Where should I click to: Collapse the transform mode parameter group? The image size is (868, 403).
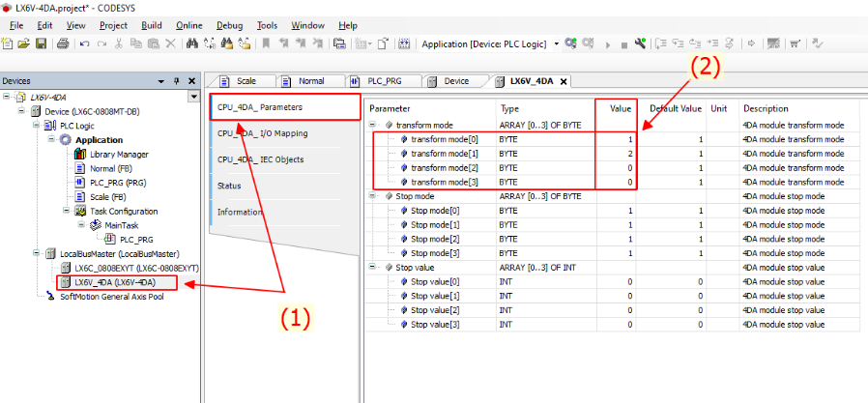tap(374, 125)
